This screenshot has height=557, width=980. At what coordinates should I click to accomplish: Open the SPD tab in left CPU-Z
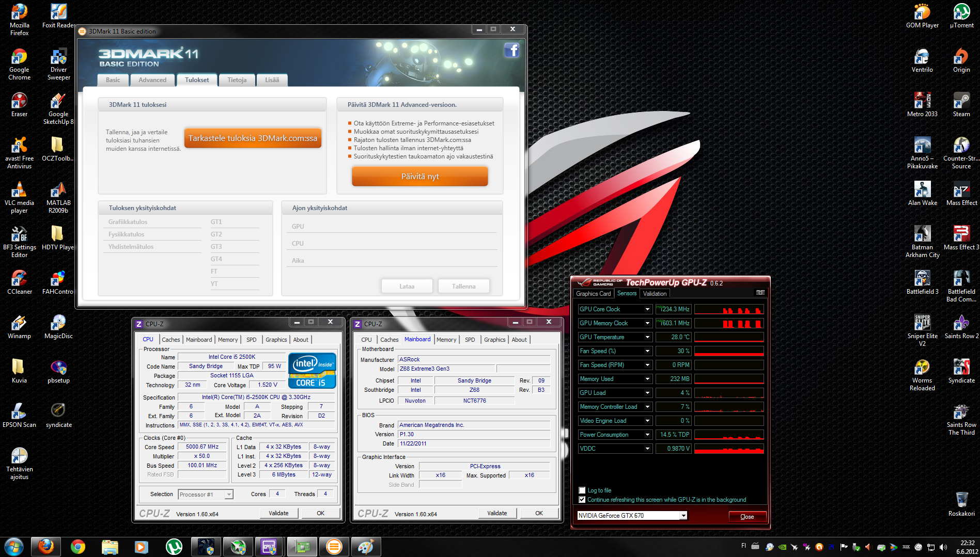pyautogui.click(x=252, y=340)
